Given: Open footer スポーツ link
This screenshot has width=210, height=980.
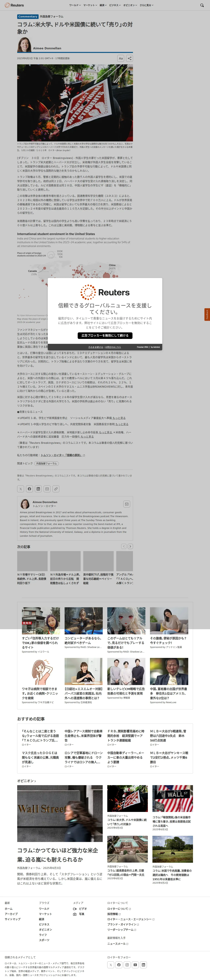Looking at the screenshot, I should tap(44, 940).
